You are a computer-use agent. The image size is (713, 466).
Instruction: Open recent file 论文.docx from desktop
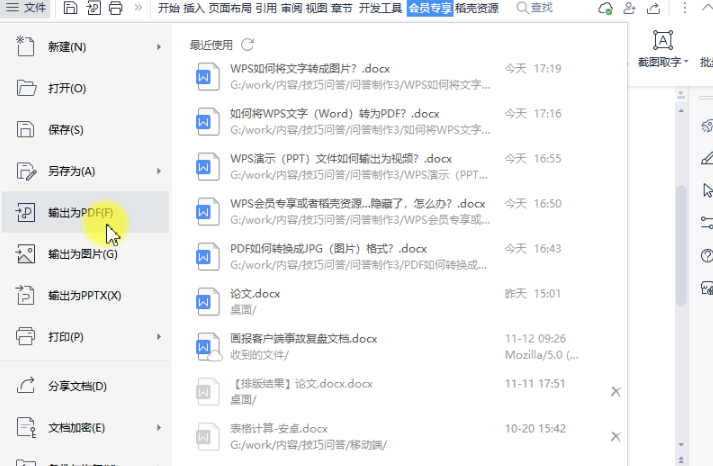tap(255, 294)
